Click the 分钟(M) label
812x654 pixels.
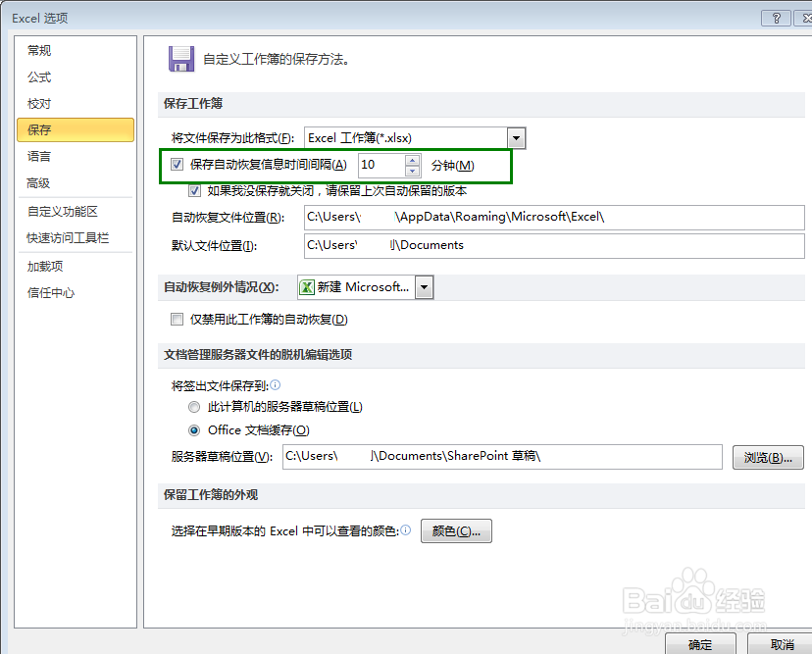coord(453,166)
